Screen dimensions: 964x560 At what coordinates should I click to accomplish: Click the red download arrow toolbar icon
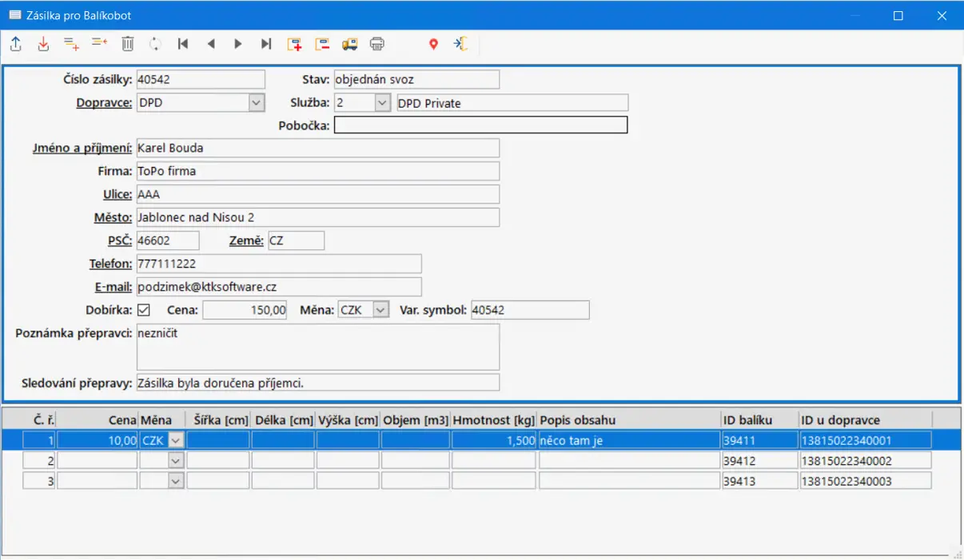pyautogui.click(x=43, y=45)
